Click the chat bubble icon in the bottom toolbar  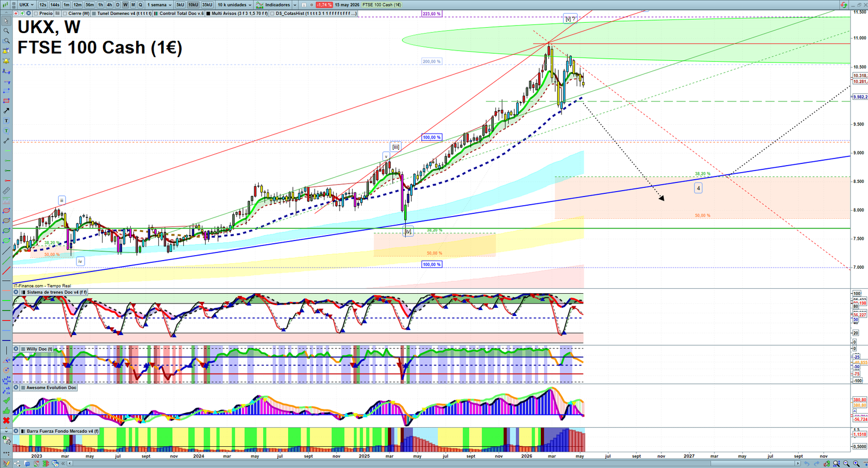coord(27,464)
